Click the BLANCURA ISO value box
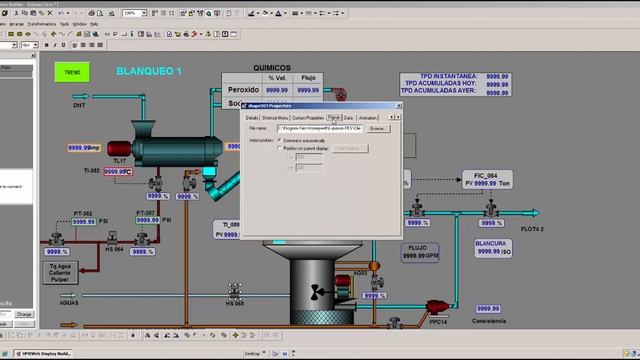The width and height of the screenshot is (640, 360). point(493,248)
